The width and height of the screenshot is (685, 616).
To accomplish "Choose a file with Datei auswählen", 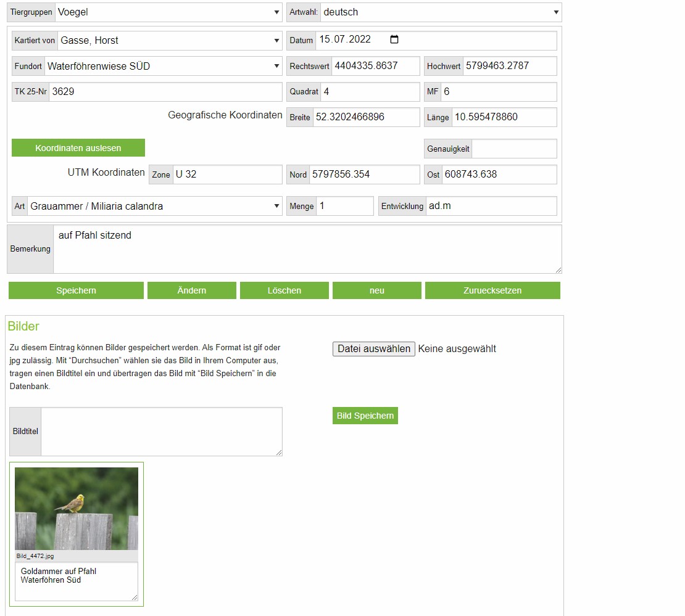I will coord(374,349).
